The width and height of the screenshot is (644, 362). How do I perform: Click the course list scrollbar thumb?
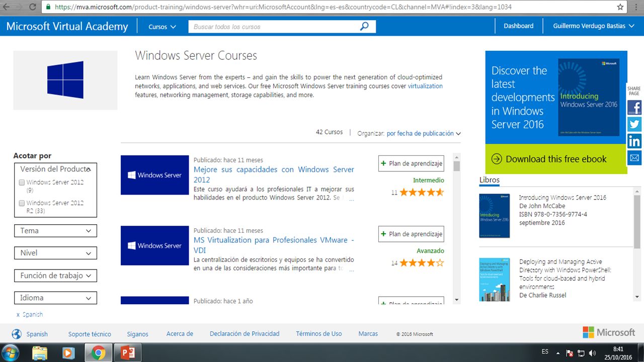click(457, 166)
